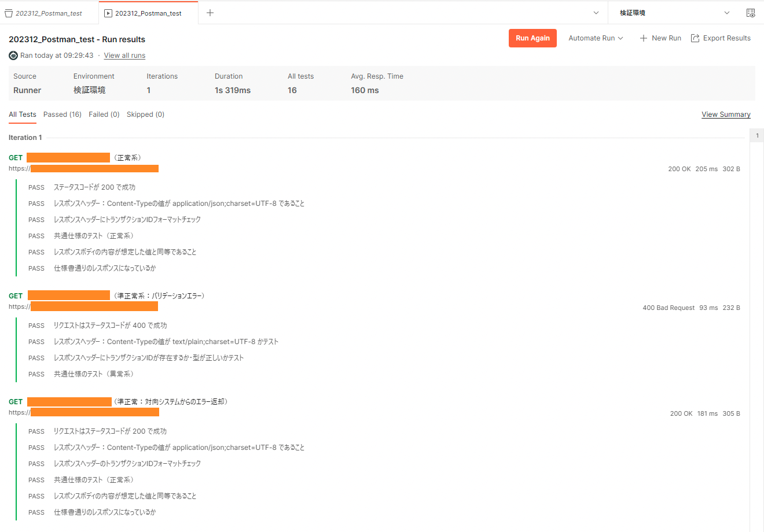
Task: Click the eye icon beside the run timestamp
Action: [x=13, y=56]
